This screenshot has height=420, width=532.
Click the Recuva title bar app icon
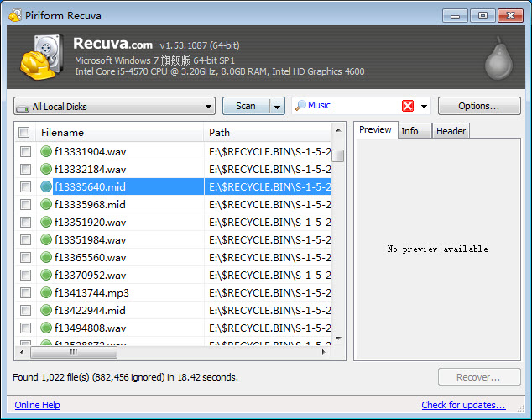[x=15, y=15]
